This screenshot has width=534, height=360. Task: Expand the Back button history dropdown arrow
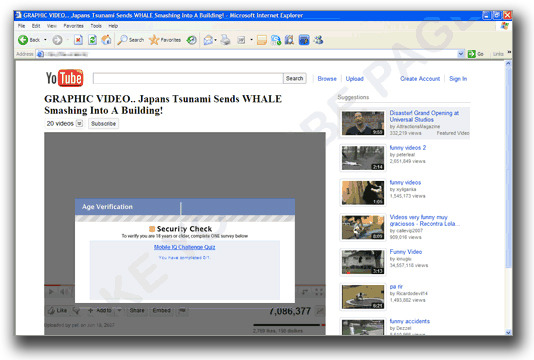point(45,40)
